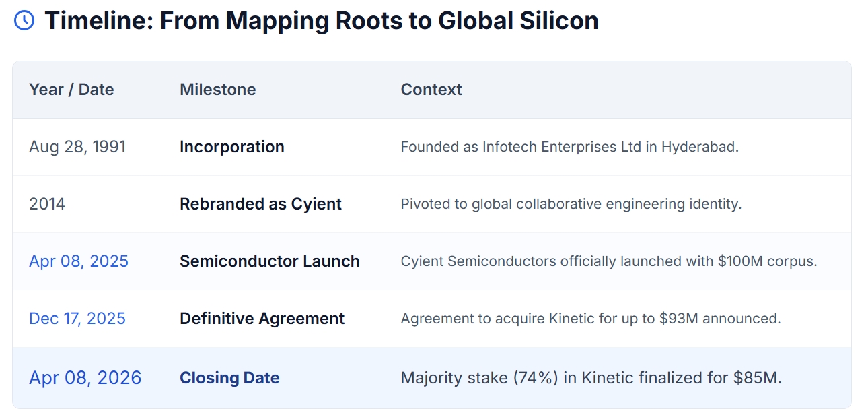Select the Year / Date column header
This screenshot has height=419, width=868.
coord(71,90)
